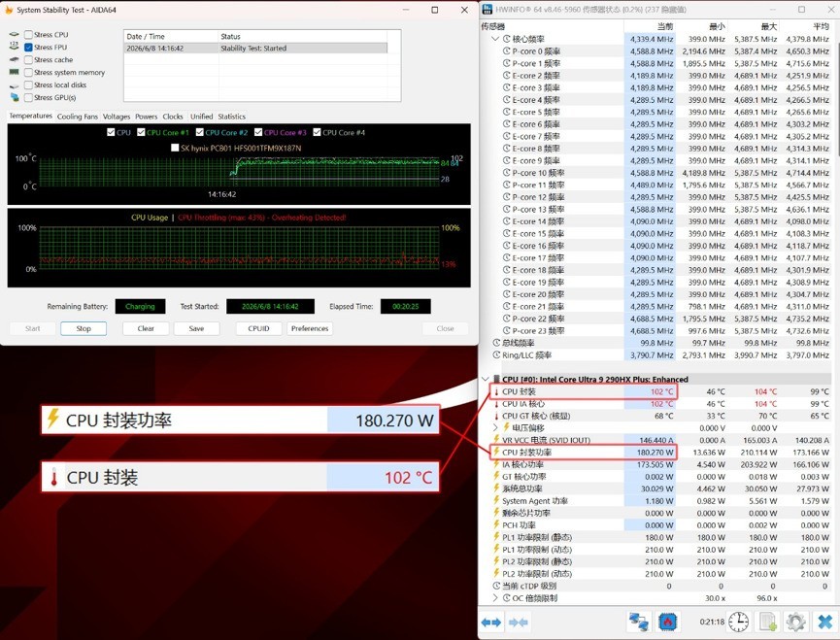Open HWiNFO remote network computers icon
The image size is (840, 640).
[639, 622]
